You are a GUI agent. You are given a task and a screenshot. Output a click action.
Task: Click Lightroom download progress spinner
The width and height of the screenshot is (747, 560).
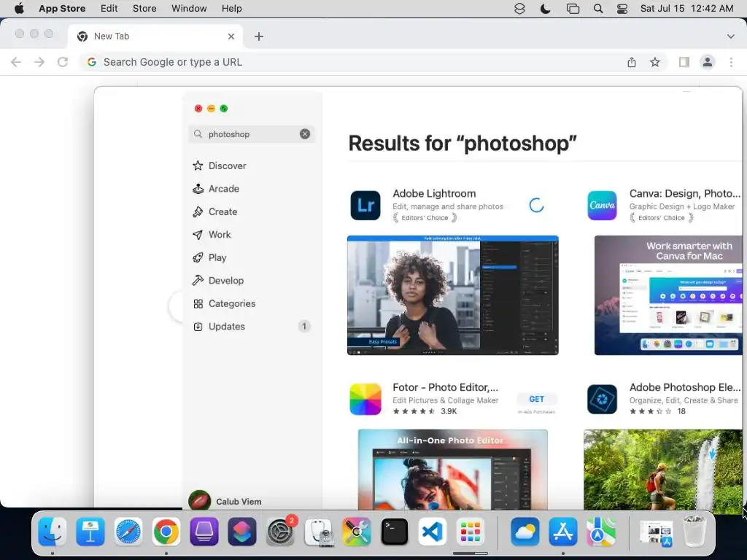tap(536, 205)
